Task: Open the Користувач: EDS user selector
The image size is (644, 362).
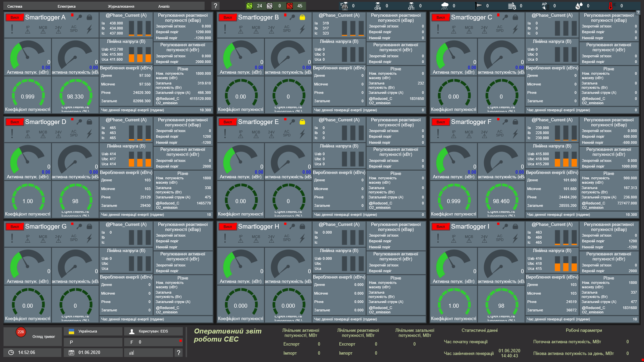Action: click(153, 331)
